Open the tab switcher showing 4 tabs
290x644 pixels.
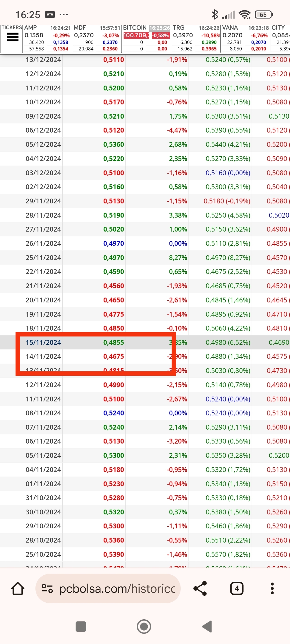237,589
